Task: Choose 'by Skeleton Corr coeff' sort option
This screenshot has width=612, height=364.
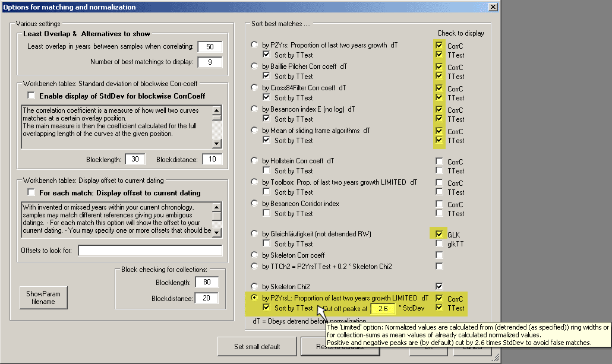Action: point(254,255)
